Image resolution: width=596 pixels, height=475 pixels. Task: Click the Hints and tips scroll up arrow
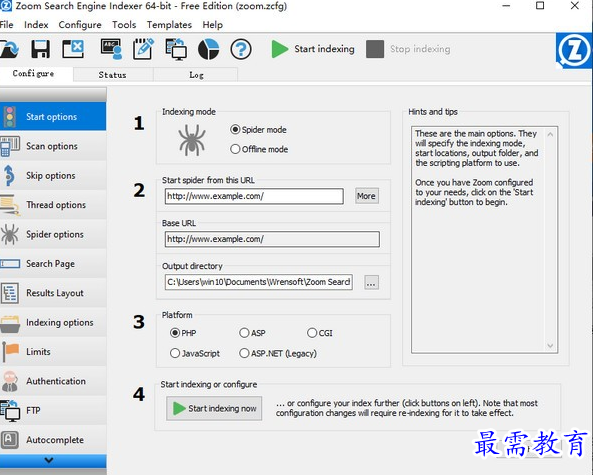(550, 134)
